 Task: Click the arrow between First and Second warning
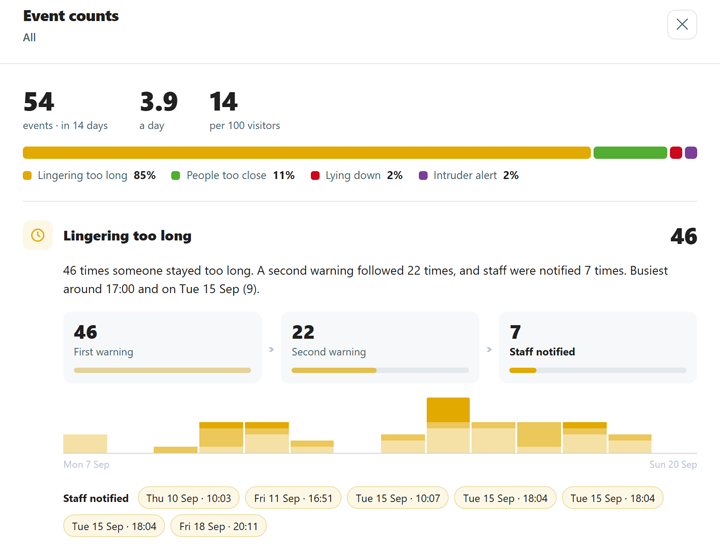click(271, 349)
